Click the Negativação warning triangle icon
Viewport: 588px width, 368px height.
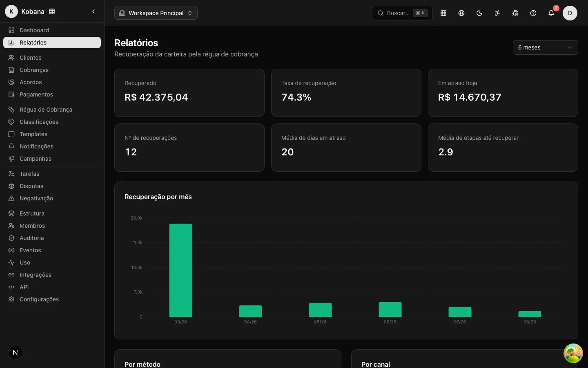pos(11,198)
